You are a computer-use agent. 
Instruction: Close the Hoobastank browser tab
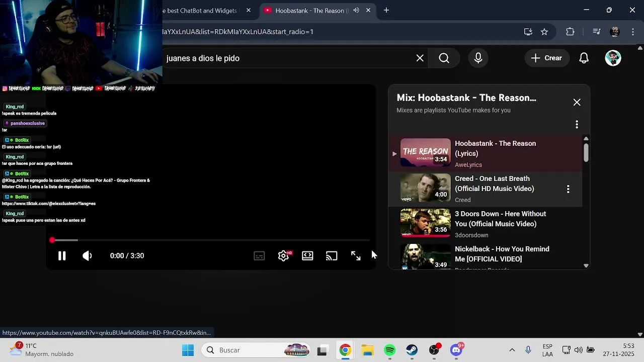(x=368, y=11)
